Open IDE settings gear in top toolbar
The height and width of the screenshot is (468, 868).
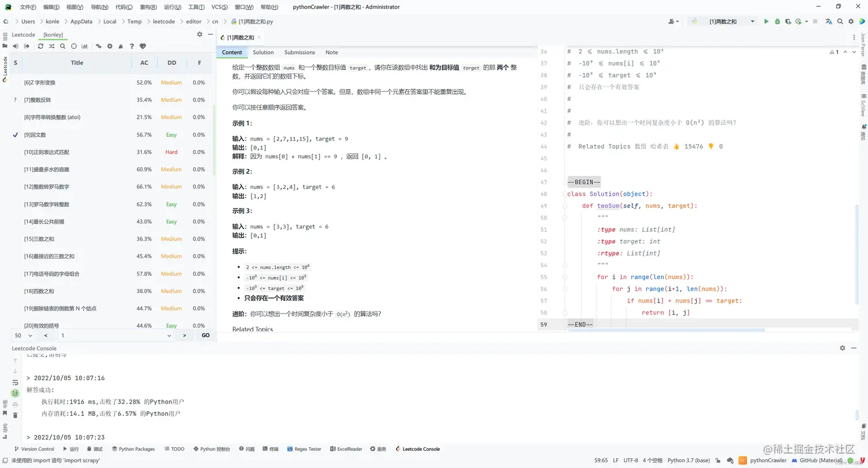coord(851,21)
